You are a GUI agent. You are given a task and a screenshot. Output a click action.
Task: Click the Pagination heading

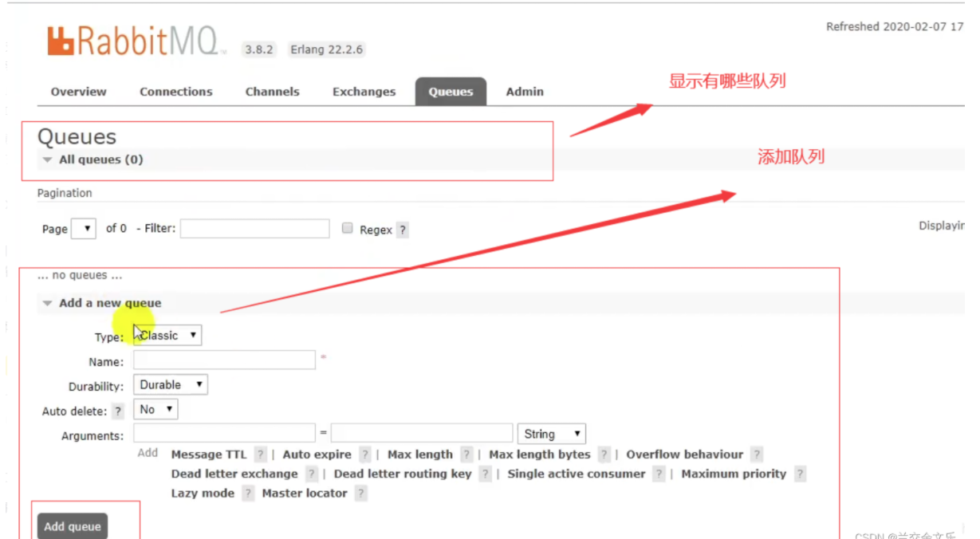(x=65, y=193)
